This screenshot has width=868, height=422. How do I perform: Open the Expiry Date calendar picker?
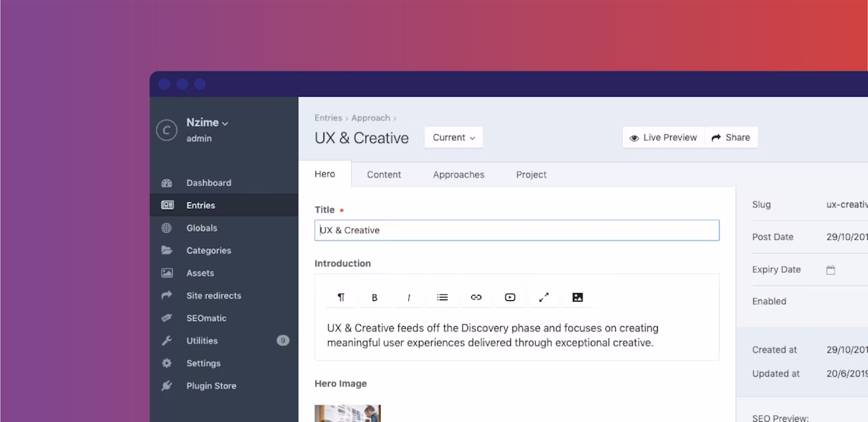[831, 270]
